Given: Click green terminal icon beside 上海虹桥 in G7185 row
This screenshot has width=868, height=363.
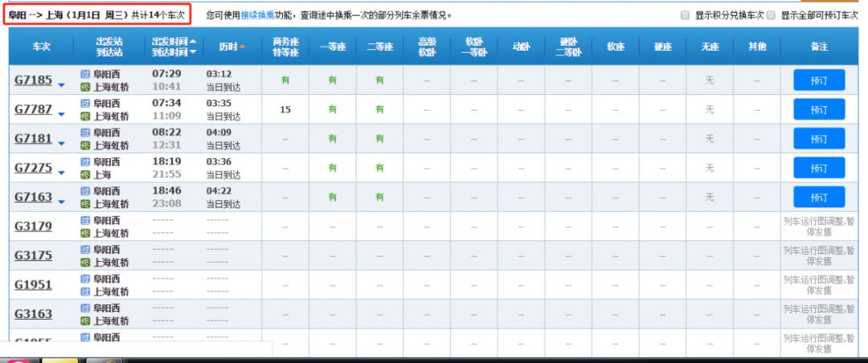Looking at the screenshot, I should tap(84, 87).
